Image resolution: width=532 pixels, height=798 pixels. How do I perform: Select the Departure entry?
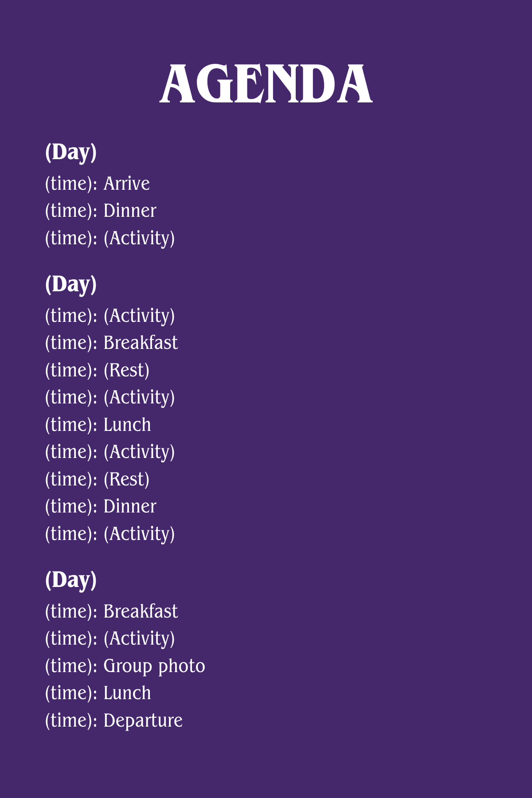[x=114, y=720]
